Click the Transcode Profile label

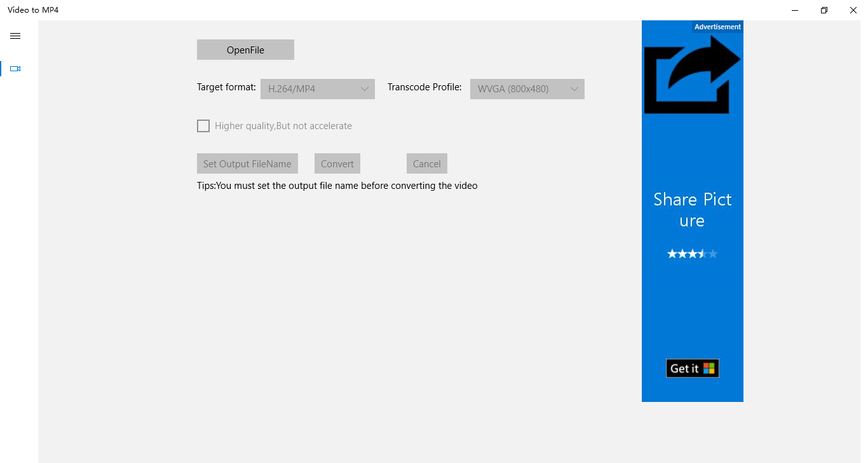tap(424, 87)
